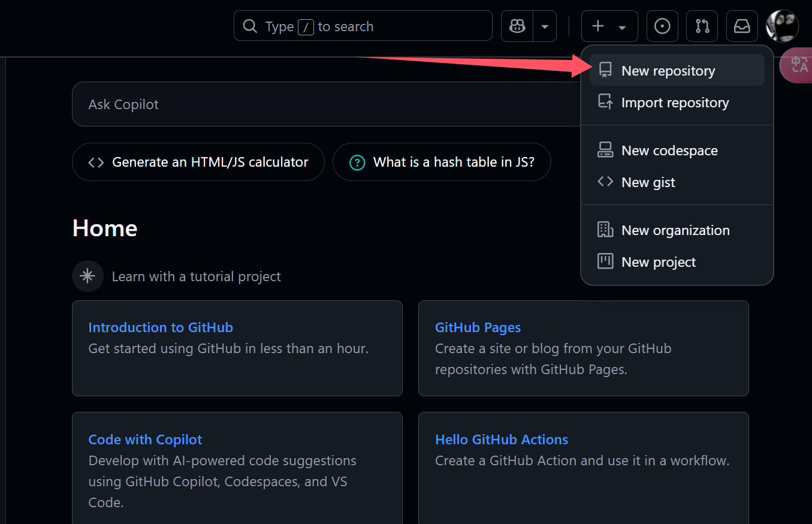Expand the Copilot dropdown arrow

pos(545,26)
